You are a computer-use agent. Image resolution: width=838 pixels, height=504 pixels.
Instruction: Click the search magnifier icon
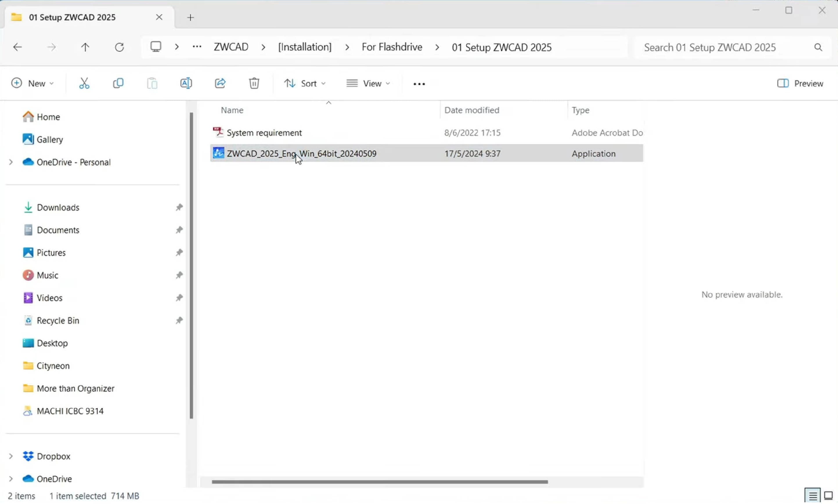coord(818,47)
